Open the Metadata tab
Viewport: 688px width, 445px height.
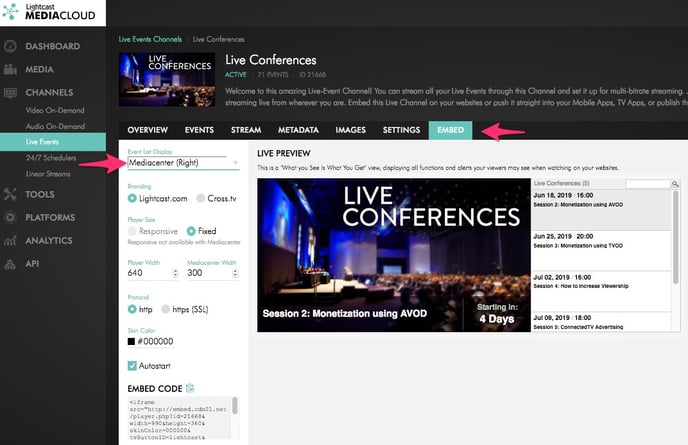coord(298,130)
